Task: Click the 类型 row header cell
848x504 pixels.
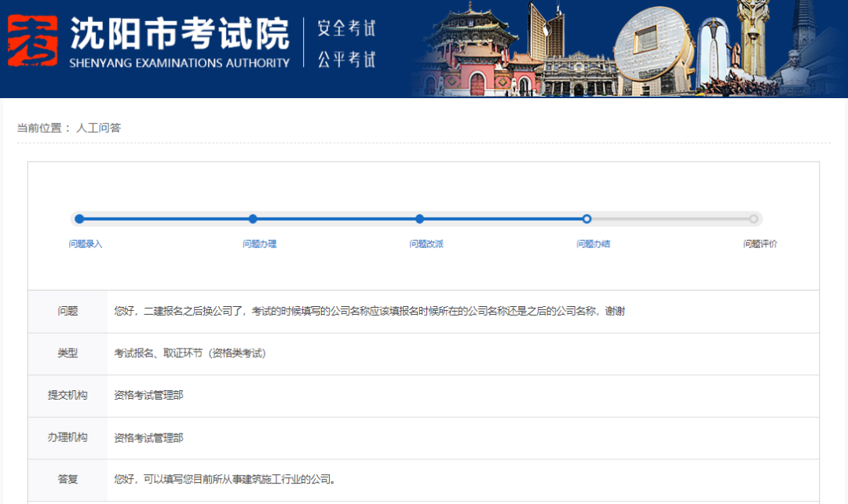Action: tap(68, 354)
